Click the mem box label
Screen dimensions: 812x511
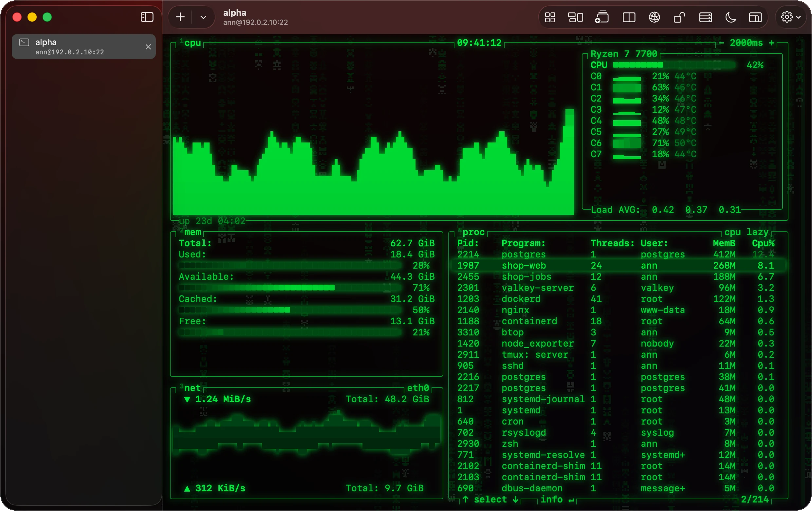[x=193, y=232]
